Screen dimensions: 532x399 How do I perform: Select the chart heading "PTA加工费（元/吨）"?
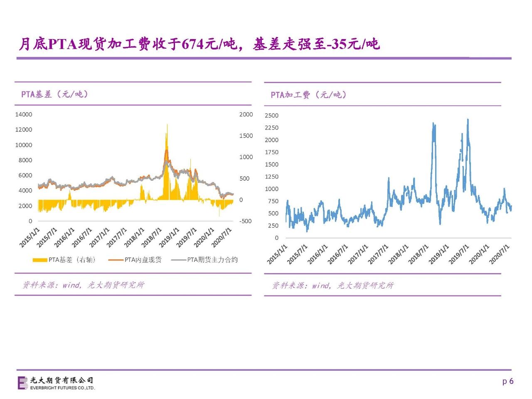[308, 95]
